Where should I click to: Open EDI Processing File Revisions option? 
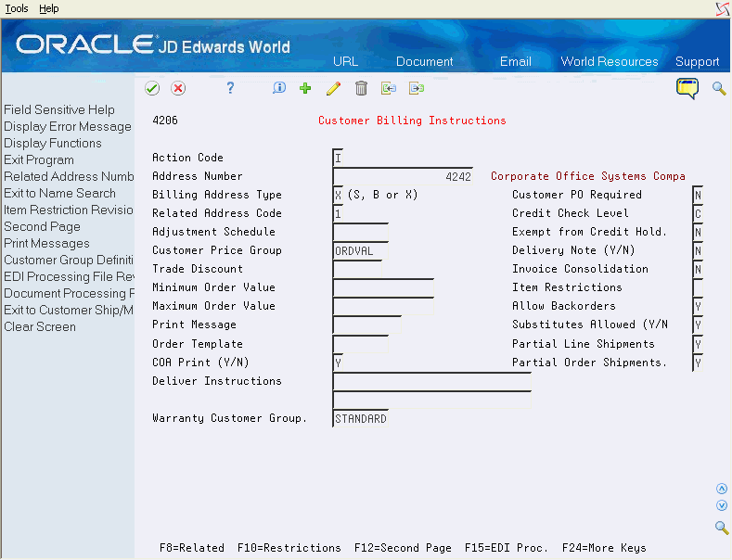pyautogui.click(x=69, y=276)
